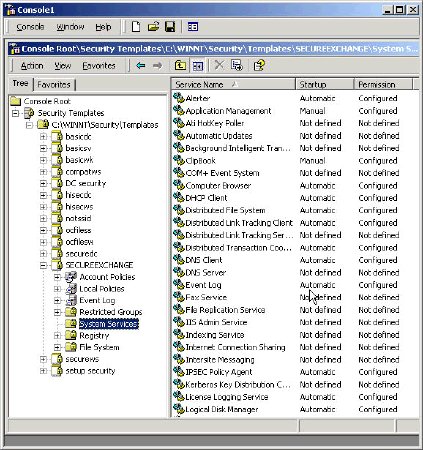Open the View menu
This screenshot has height=450, width=423.
(x=63, y=66)
